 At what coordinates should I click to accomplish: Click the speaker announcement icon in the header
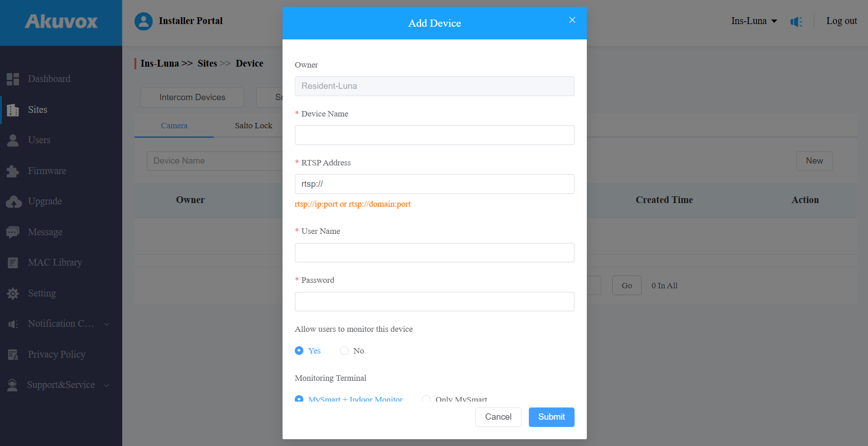(796, 21)
